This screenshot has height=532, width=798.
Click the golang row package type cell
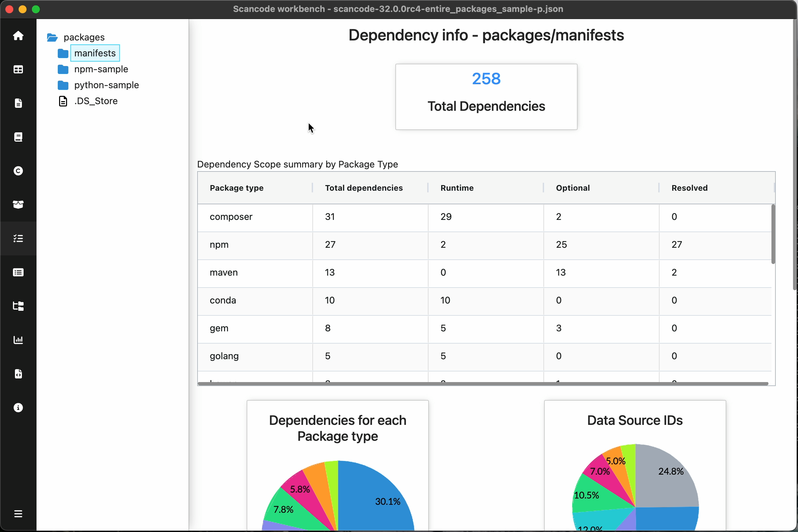click(255, 356)
